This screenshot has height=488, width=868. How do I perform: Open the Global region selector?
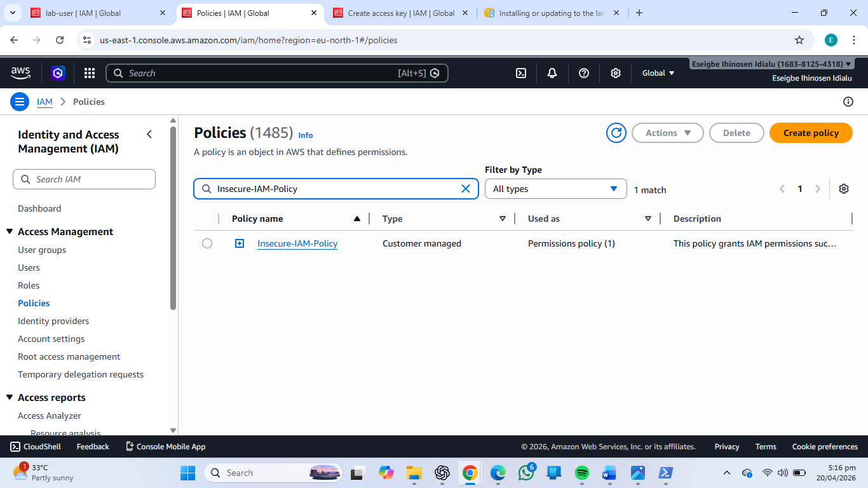click(658, 73)
